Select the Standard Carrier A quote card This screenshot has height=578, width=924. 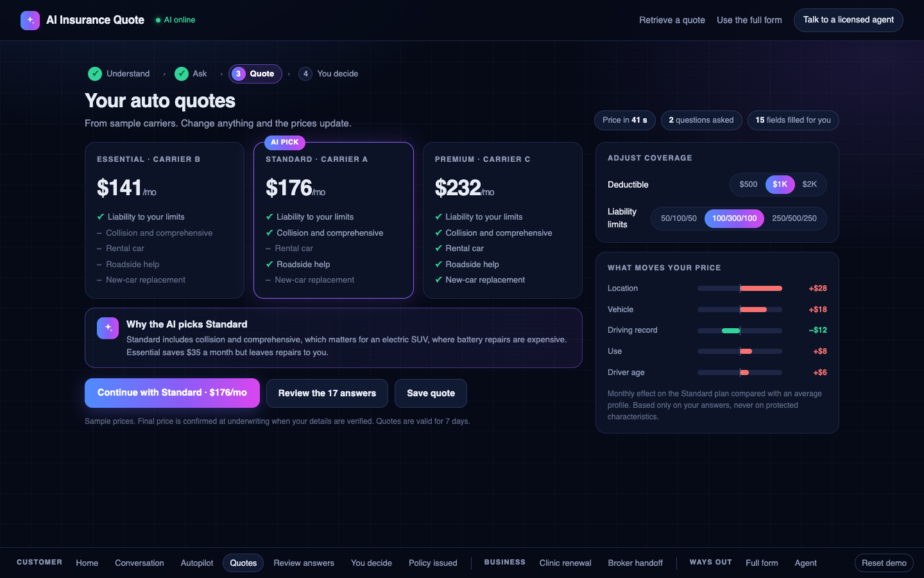click(334, 220)
